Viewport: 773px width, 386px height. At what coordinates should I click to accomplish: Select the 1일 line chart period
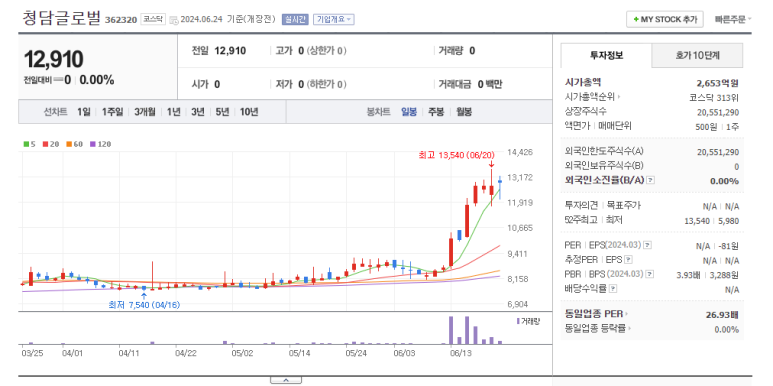point(84,112)
